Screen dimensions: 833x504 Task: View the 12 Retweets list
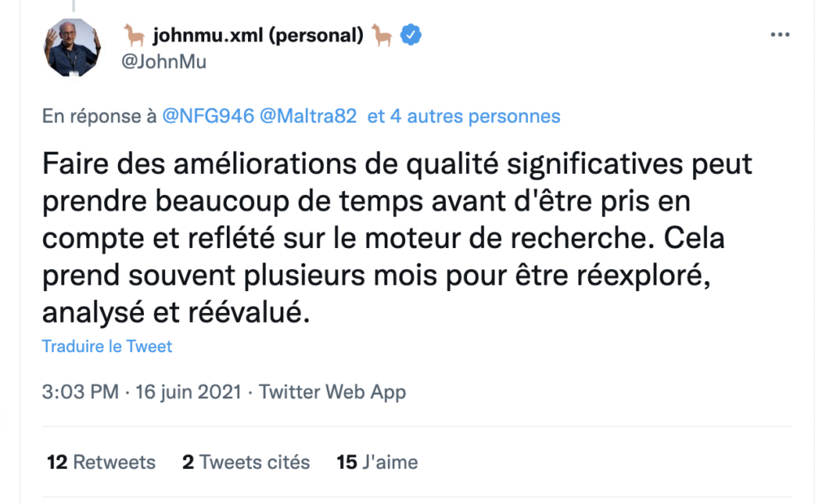100,462
